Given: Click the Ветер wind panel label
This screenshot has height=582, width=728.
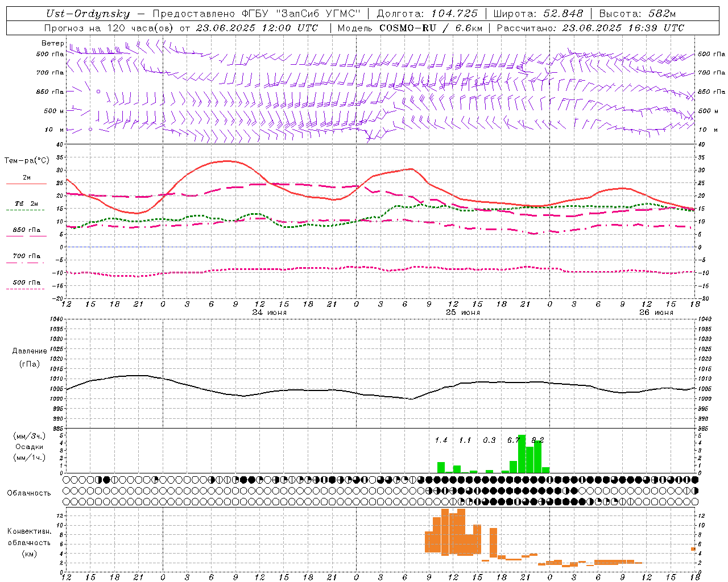Looking at the screenshot, I should click(x=53, y=43).
